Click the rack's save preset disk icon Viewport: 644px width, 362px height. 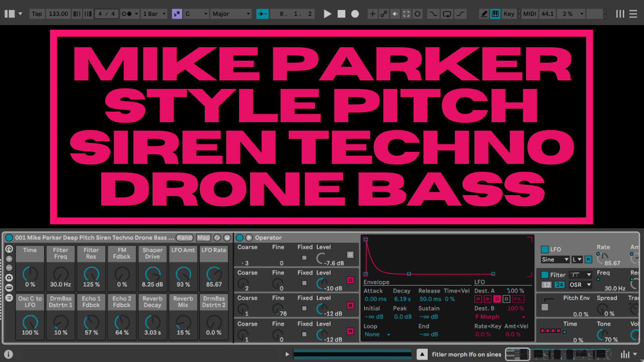[x=227, y=238]
